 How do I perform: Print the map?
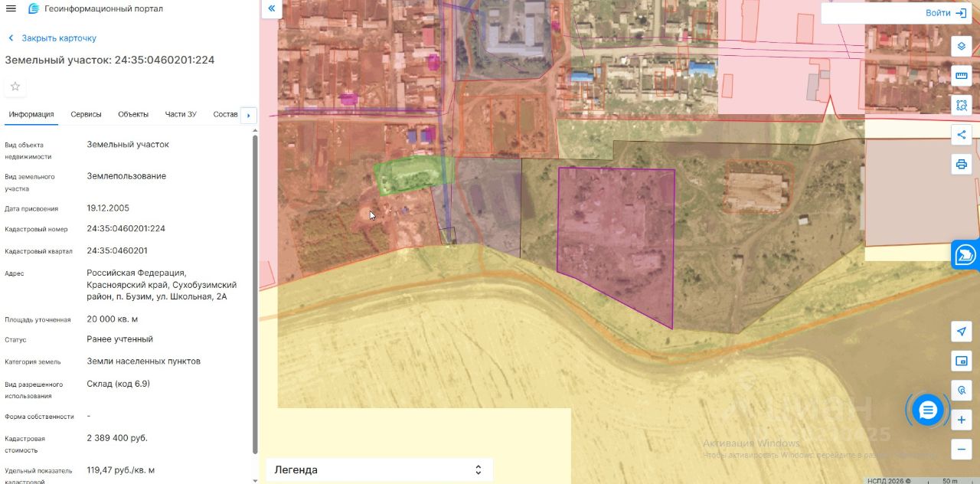pyautogui.click(x=962, y=164)
